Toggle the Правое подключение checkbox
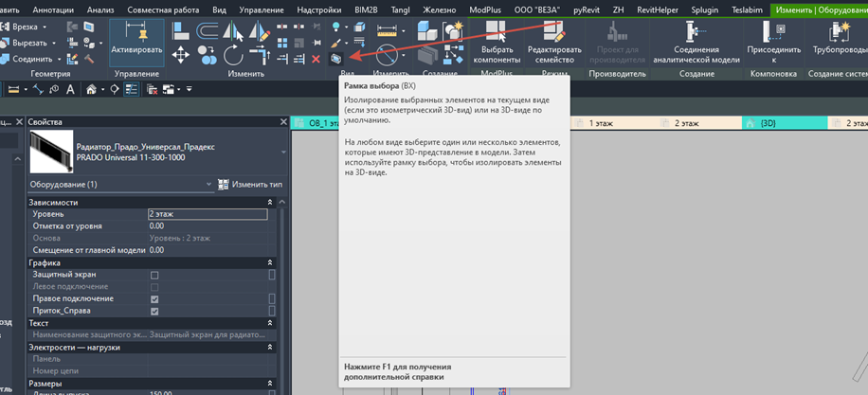This screenshot has height=395, width=868. 154,299
